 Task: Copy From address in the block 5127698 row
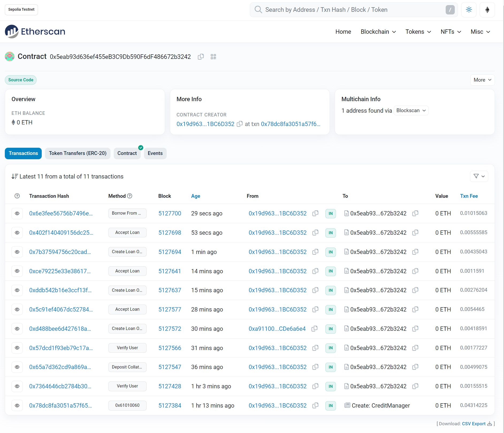(x=315, y=233)
